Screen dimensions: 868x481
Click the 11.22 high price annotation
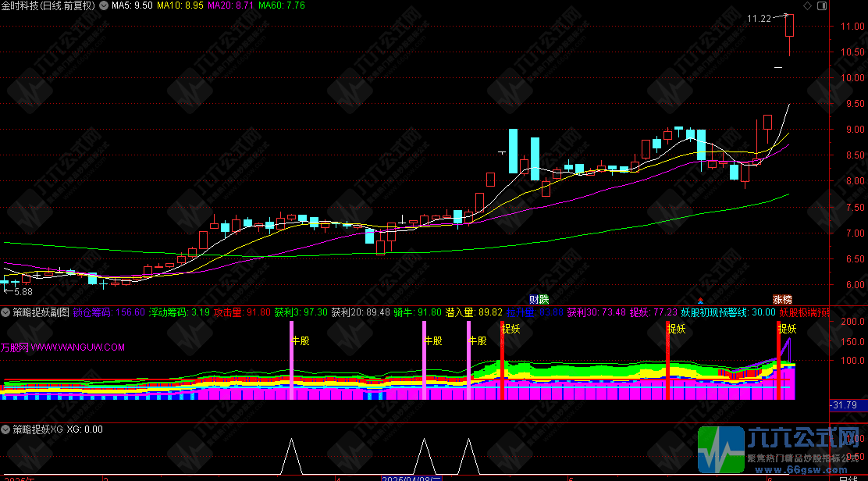(759, 19)
